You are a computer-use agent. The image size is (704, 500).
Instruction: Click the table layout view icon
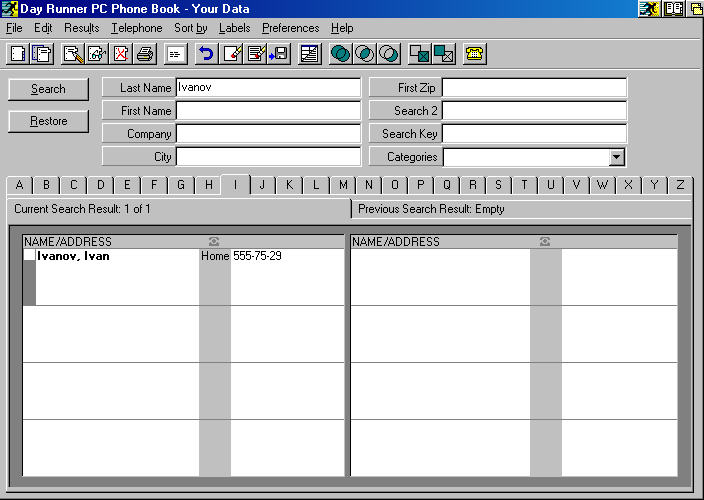[x=310, y=54]
